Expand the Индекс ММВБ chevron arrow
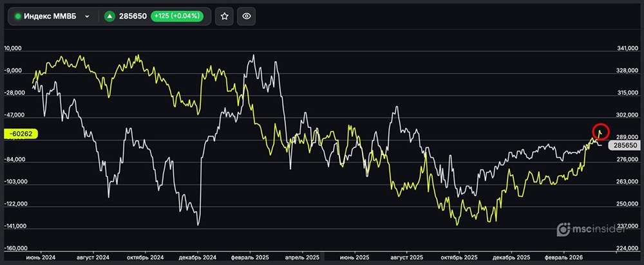Image resolution: width=644 pixels, height=265 pixels. pos(87,17)
